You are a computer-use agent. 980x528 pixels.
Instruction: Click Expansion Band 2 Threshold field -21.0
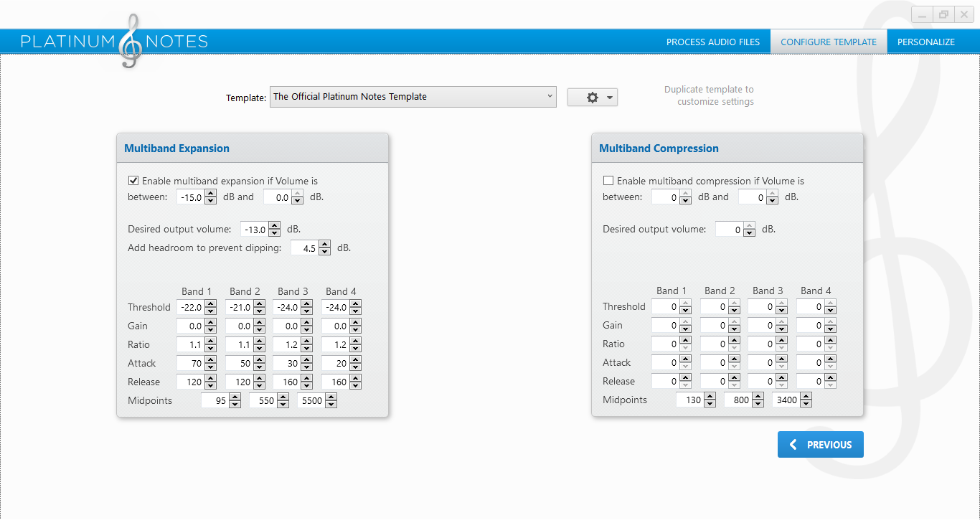click(x=238, y=307)
